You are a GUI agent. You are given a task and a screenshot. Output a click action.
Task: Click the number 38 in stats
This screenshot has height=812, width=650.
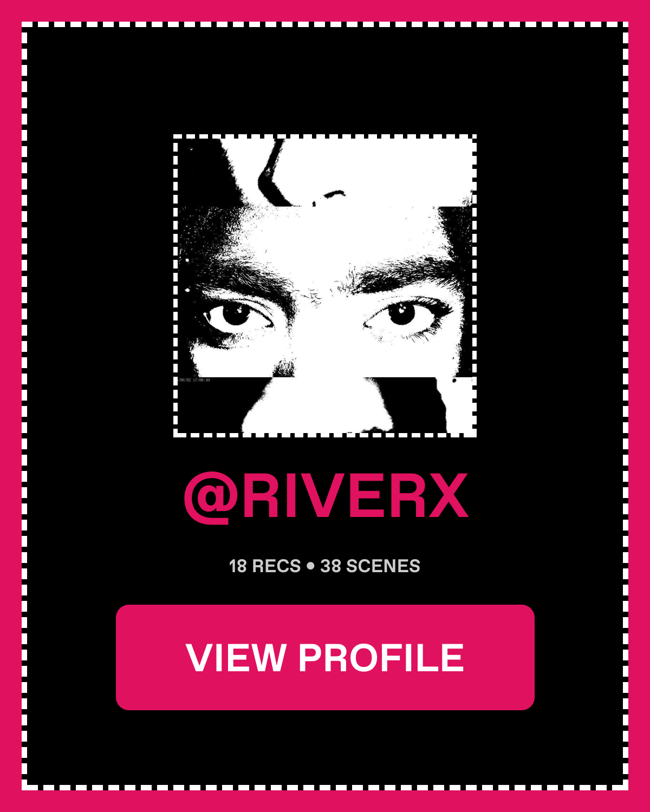(x=330, y=566)
